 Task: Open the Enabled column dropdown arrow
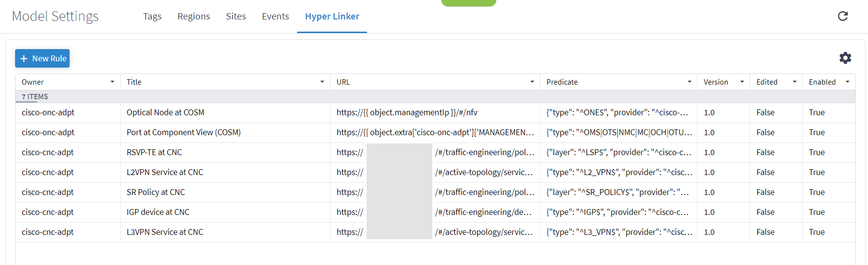tap(848, 82)
